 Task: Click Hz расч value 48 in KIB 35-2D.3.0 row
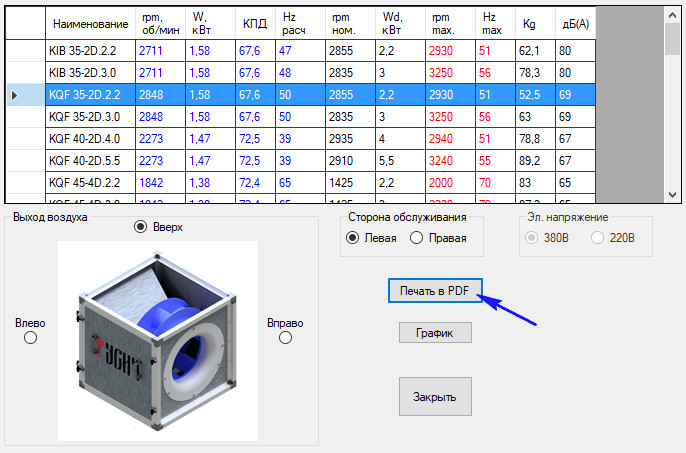(x=301, y=73)
